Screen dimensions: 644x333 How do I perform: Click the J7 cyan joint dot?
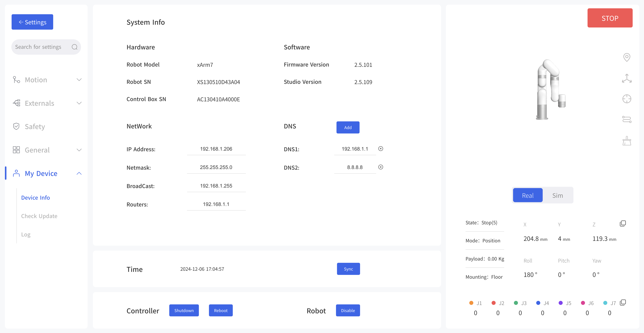[605, 303]
